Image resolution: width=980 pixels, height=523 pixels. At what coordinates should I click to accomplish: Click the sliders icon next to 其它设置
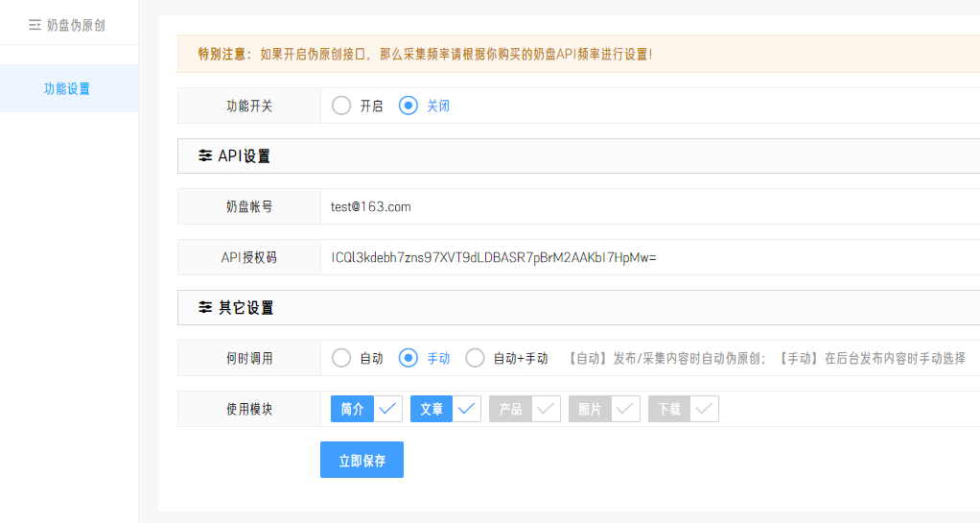click(205, 307)
